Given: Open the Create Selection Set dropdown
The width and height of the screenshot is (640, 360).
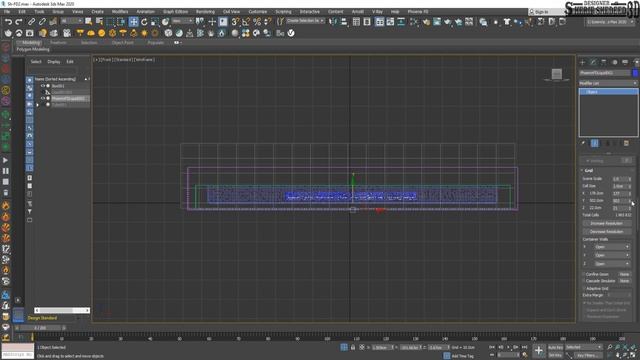Looking at the screenshot, I should point(306,21).
